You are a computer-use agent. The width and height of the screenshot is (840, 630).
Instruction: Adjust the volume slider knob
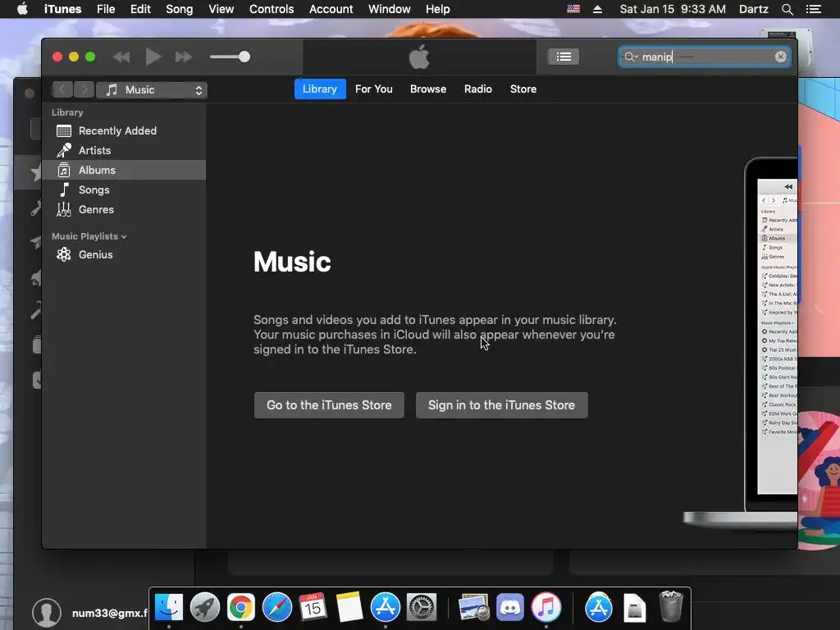[244, 57]
